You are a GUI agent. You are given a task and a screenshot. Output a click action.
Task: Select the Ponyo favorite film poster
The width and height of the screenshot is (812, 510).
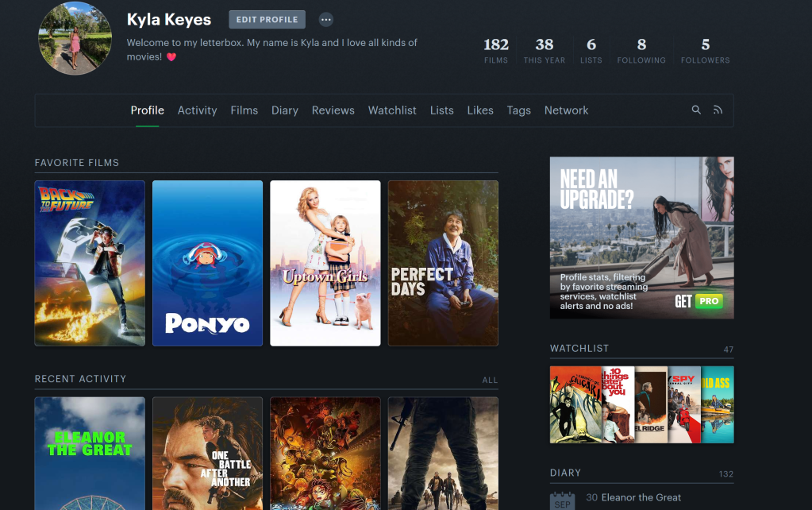207,263
